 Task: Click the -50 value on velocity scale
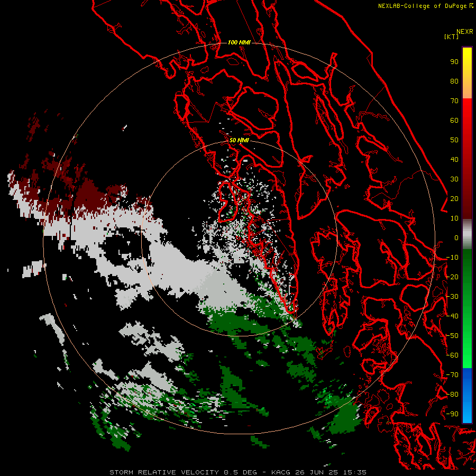(452, 336)
